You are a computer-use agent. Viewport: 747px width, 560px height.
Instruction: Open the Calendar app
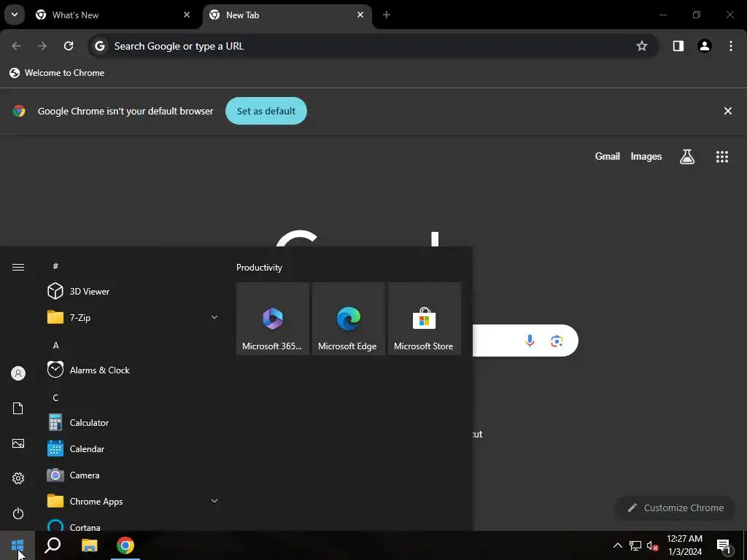(132, 448)
